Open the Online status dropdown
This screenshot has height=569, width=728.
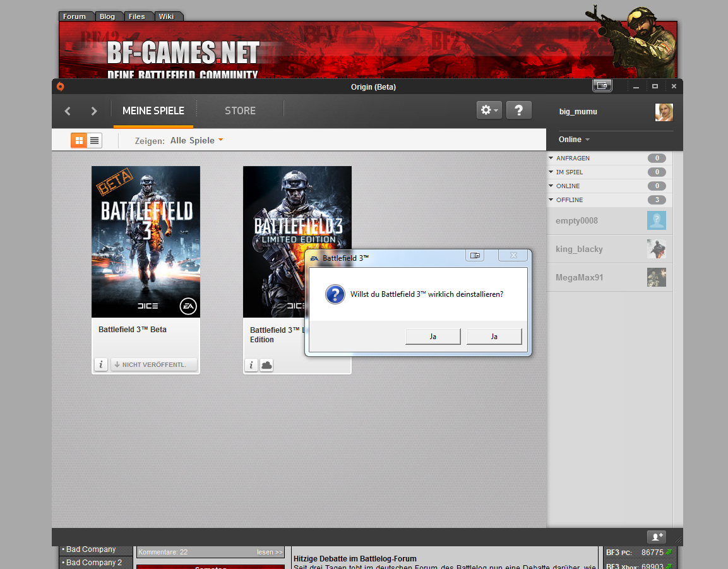click(x=574, y=140)
